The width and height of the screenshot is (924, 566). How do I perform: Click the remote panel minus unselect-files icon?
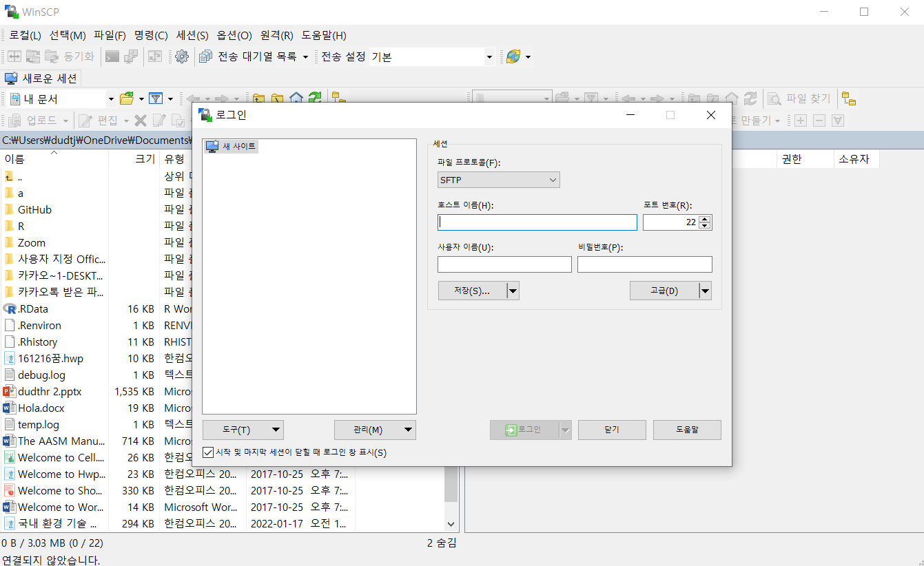(819, 120)
